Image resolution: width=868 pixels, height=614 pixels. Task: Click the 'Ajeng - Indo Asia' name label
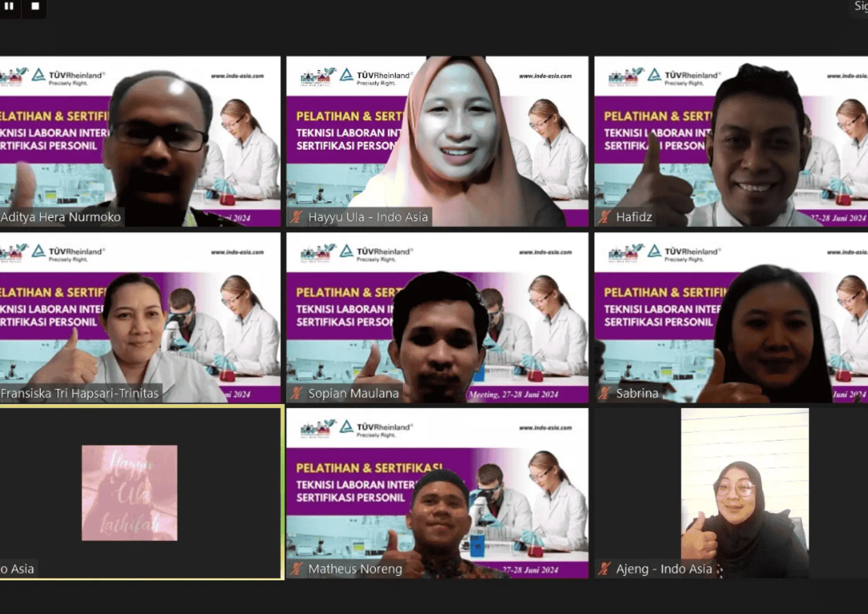click(x=664, y=569)
